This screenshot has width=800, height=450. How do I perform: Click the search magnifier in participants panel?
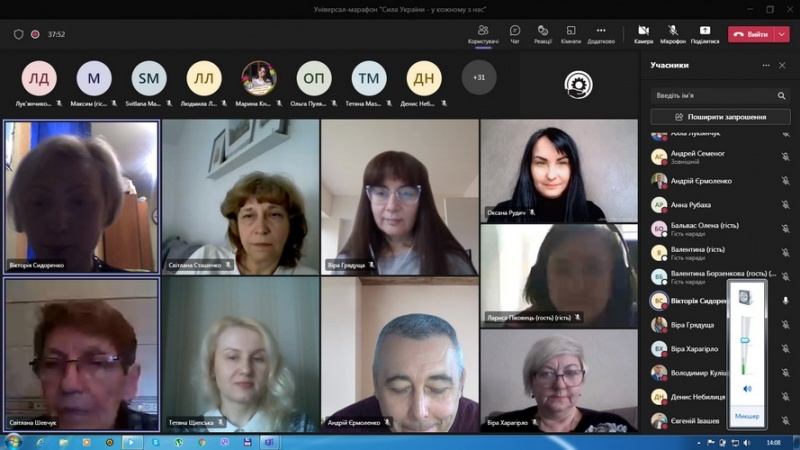(x=782, y=96)
